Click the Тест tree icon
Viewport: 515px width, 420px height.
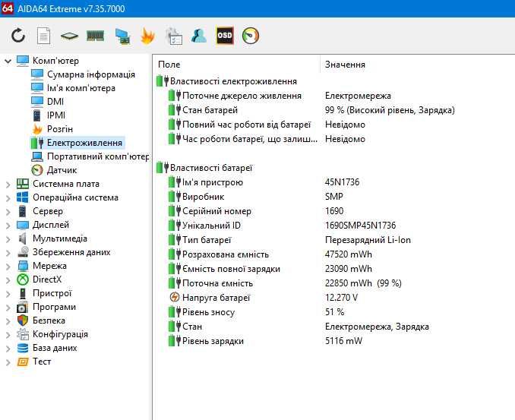pyautogui.click(x=23, y=362)
